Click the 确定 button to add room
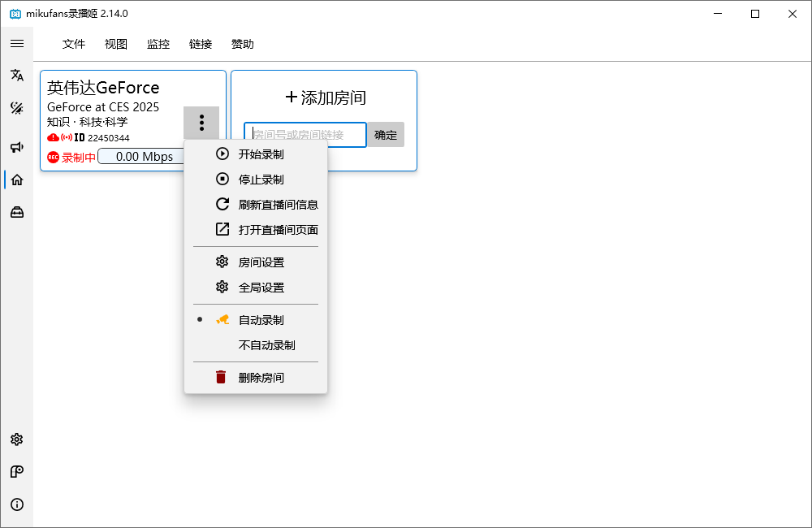This screenshot has height=528, width=812. pos(386,135)
